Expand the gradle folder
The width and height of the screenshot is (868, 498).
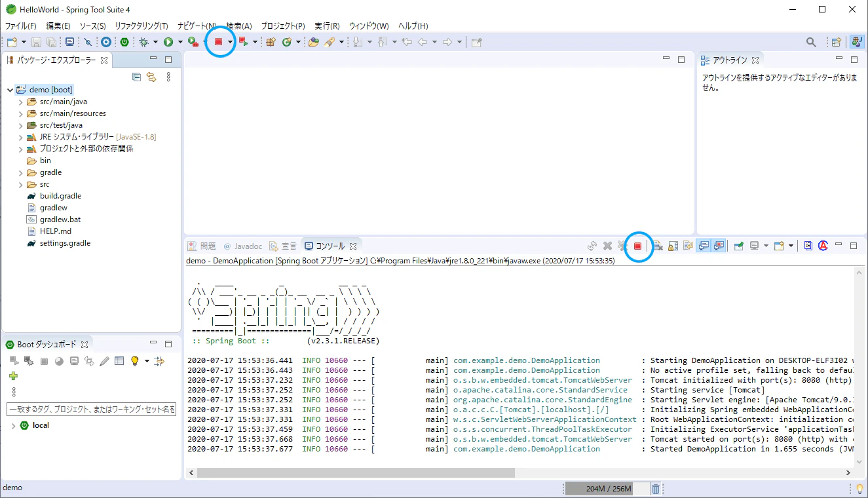pos(21,173)
